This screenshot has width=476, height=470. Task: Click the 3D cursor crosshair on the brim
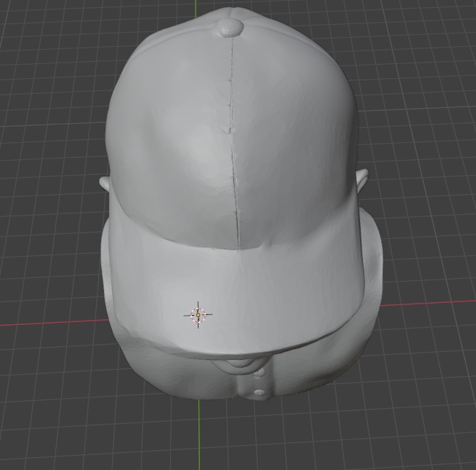click(x=198, y=315)
